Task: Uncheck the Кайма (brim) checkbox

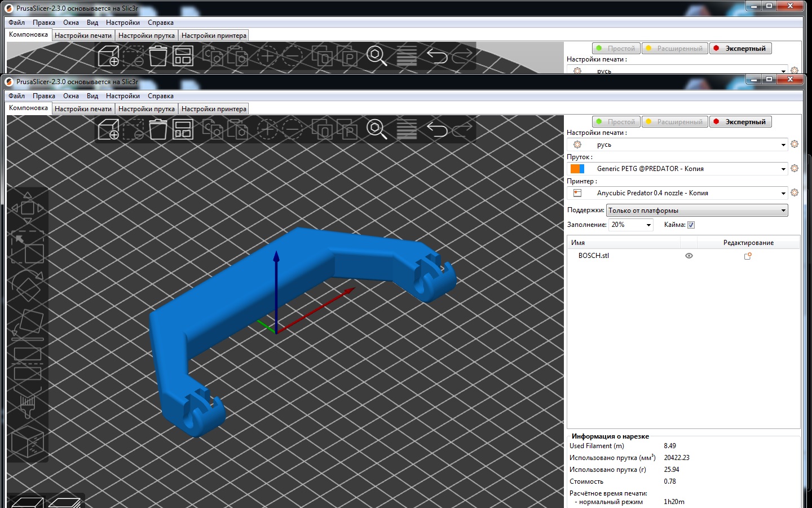Action: (x=691, y=225)
